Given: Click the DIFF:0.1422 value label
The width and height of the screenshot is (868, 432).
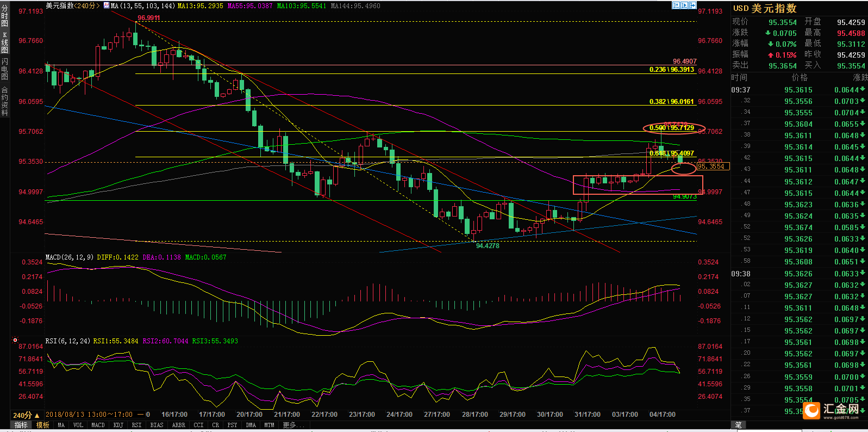Looking at the screenshot, I should point(117,257).
